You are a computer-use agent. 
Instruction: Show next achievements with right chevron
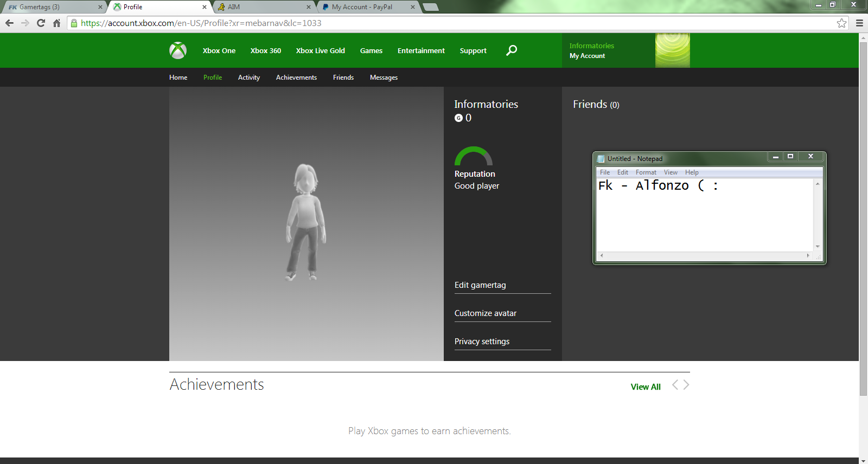[686, 385]
